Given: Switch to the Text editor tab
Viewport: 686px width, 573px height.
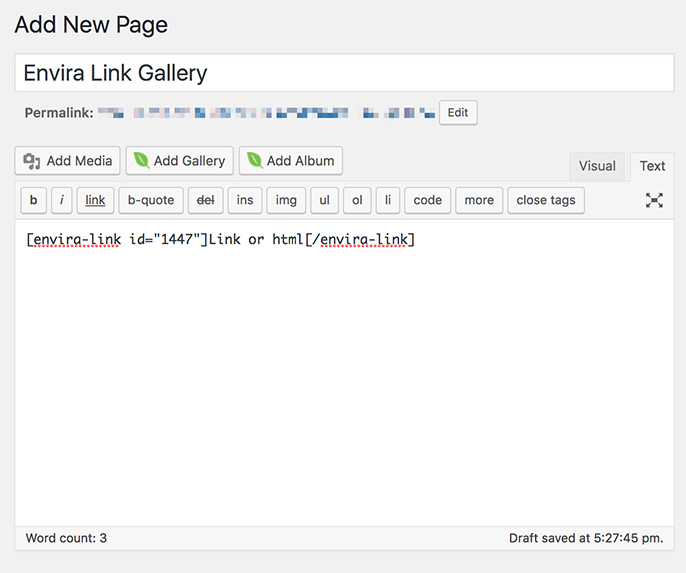Looking at the screenshot, I should coord(652,166).
